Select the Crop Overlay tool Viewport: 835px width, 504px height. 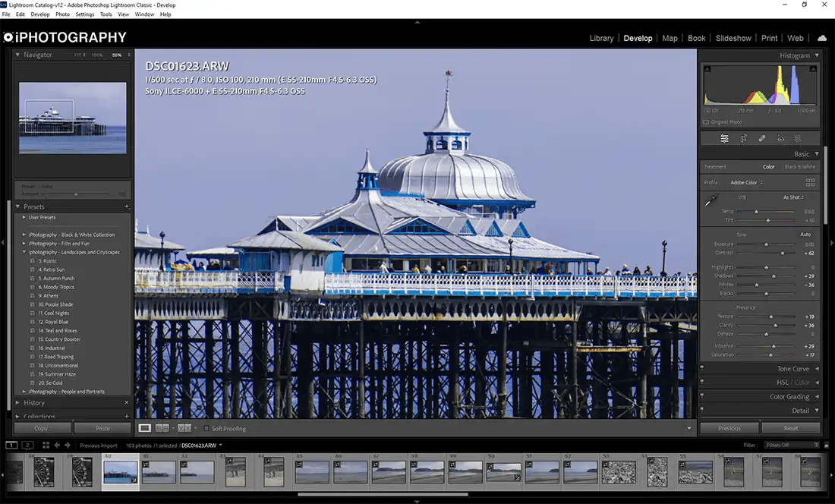(x=744, y=138)
